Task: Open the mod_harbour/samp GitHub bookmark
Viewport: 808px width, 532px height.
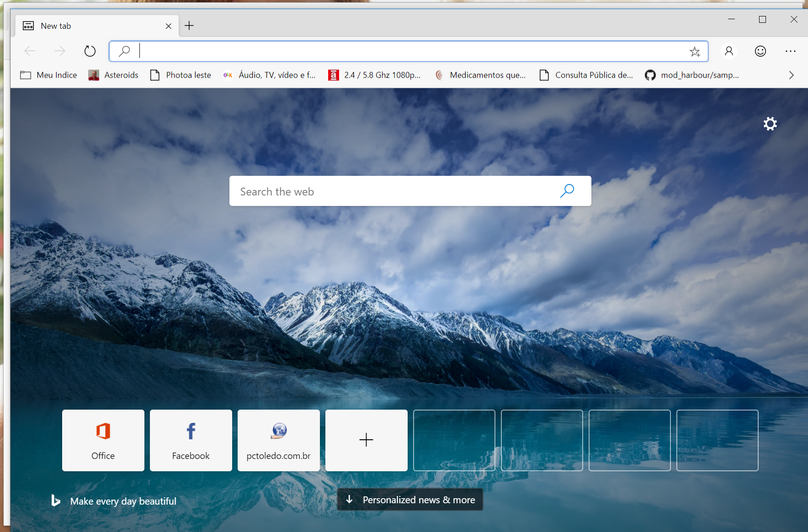Action: coord(692,75)
